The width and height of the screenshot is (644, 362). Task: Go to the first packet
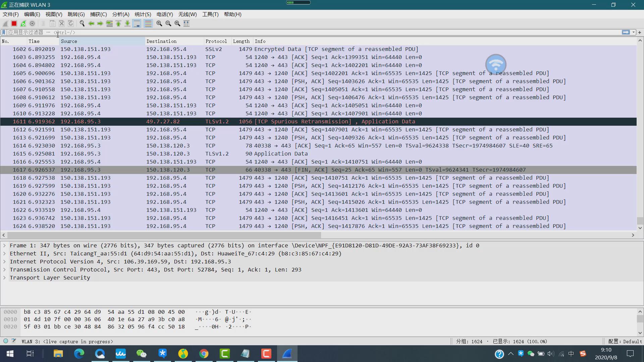118,23
